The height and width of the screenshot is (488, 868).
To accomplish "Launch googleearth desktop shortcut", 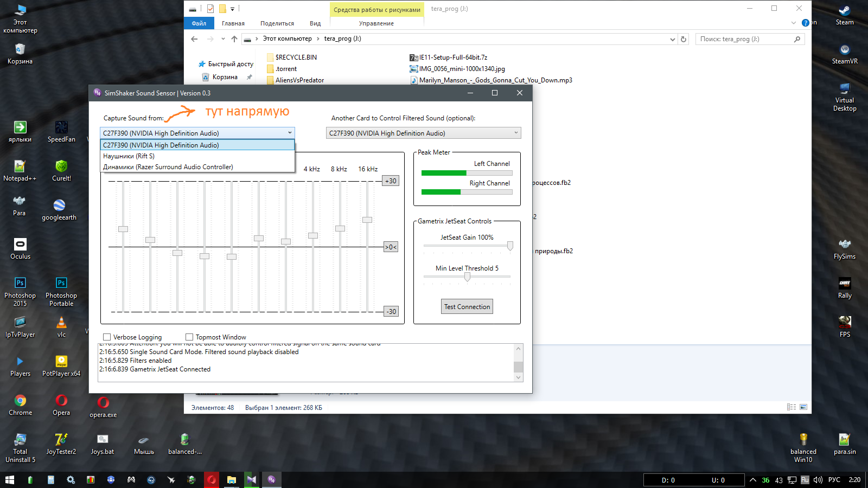I will (x=59, y=210).
